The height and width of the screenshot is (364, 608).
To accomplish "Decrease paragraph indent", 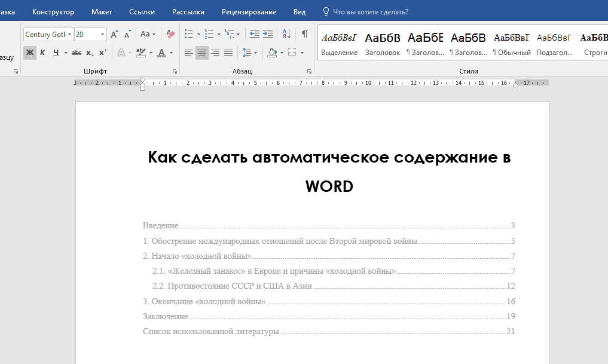I will coord(254,34).
